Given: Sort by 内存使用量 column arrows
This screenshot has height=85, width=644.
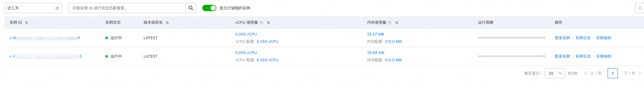Looking at the screenshot, I should click(397, 22).
